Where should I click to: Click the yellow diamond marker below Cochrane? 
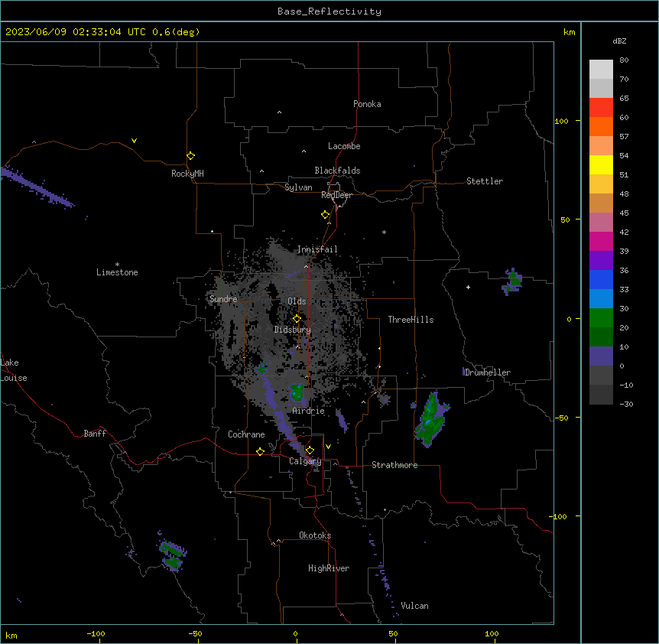click(x=260, y=451)
